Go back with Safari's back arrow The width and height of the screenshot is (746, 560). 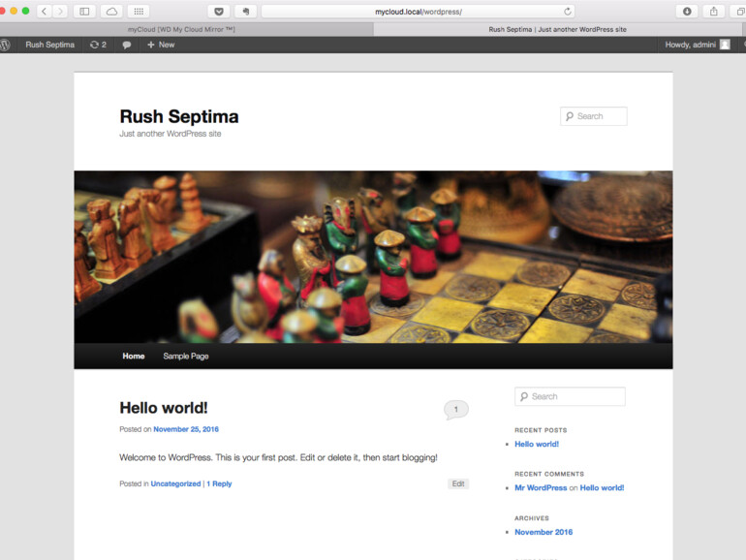[45, 11]
